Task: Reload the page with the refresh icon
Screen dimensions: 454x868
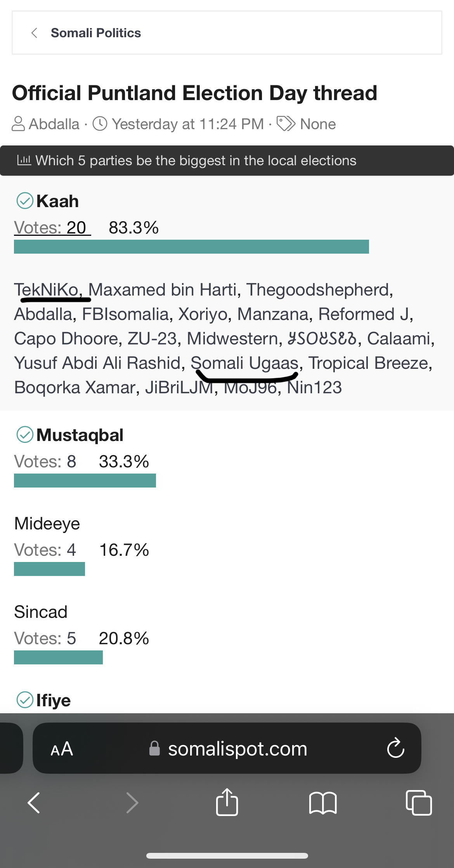Action: (x=395, y=748)
